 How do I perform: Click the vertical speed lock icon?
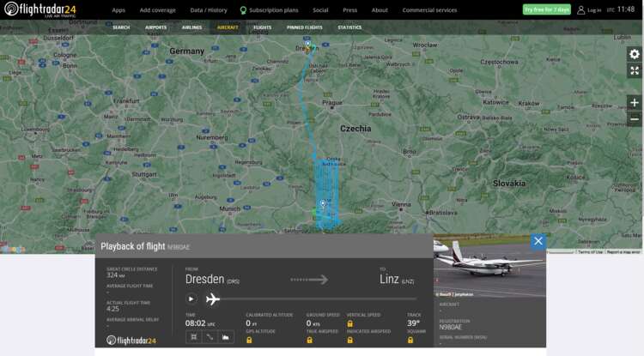(350, 323)
